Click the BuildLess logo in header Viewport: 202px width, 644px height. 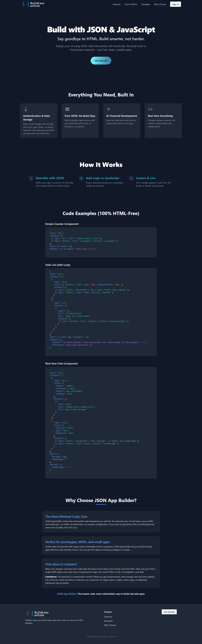(x=33, y=4)
